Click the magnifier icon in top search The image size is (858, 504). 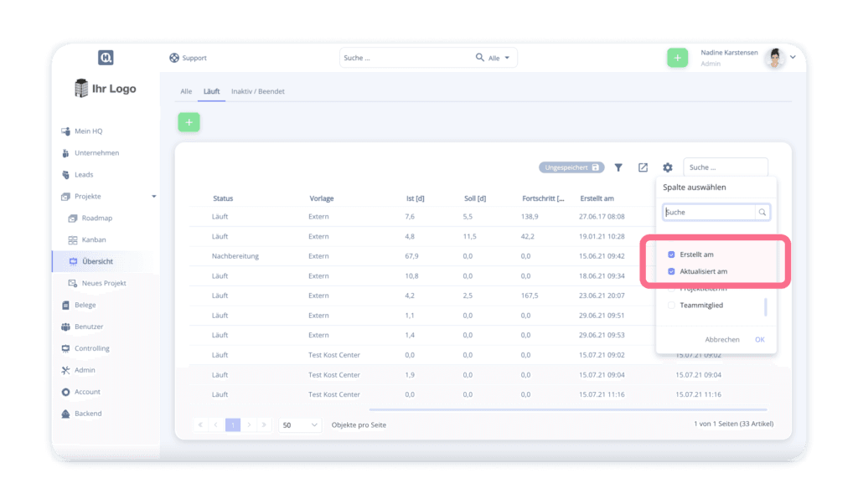480,58
